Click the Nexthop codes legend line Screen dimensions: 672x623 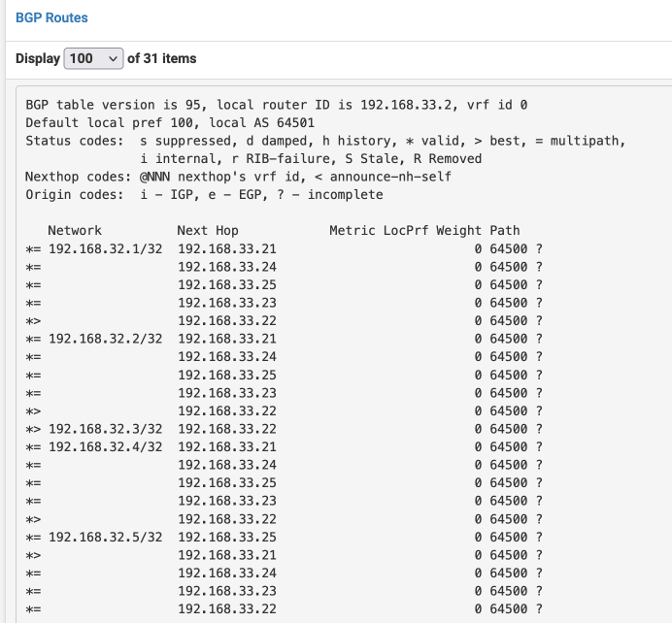[x=238, y=177]
